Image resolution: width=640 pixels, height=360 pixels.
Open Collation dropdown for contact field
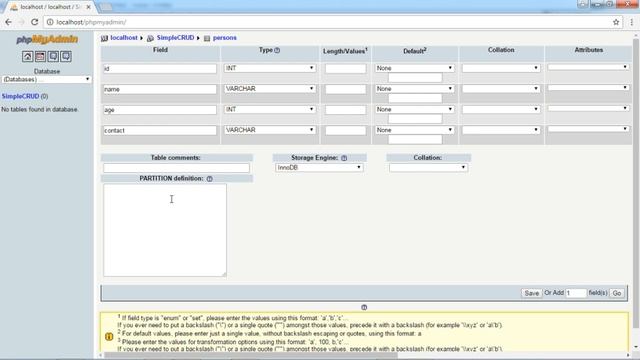point(501,130)
